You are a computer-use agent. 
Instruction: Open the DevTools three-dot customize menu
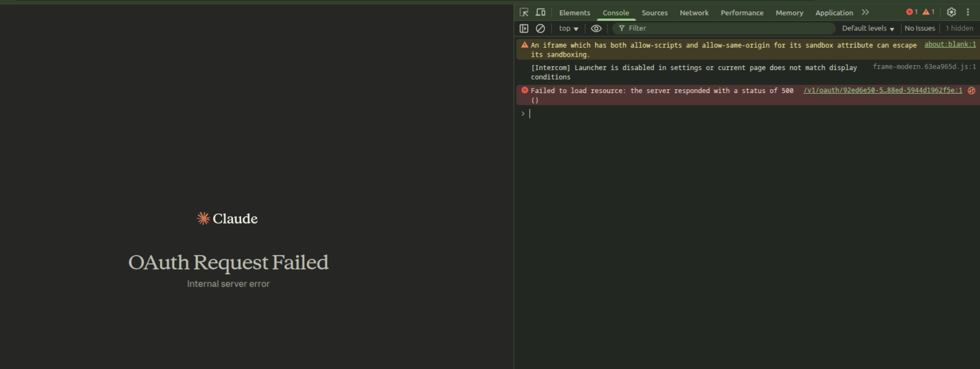point(968,12)
